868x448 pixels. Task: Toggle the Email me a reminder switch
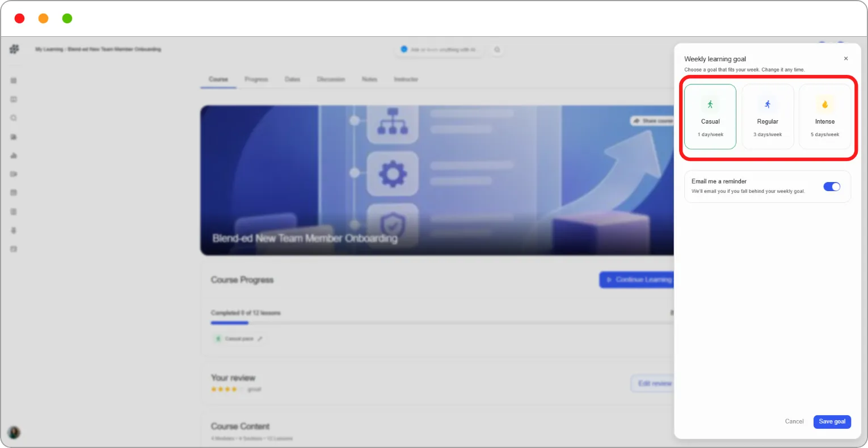tap(832, 187)
